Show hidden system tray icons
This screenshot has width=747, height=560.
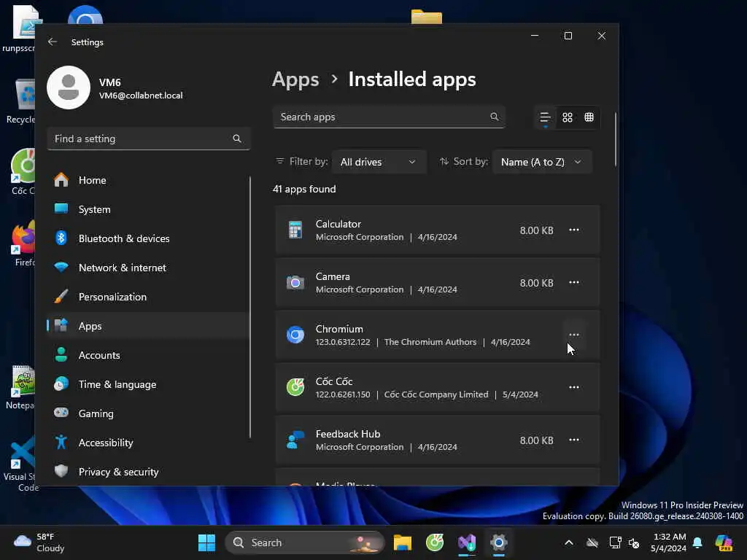(x=569, y=542)
